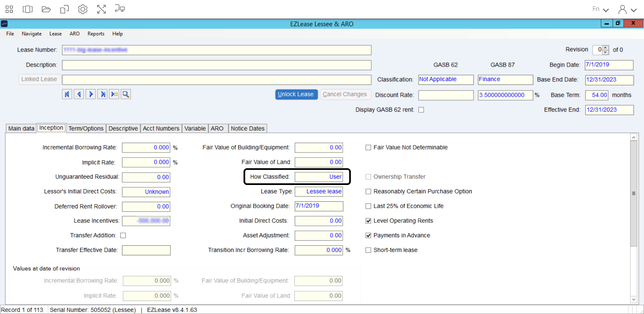Click the EZLease app icon in title bar
The width and height of the screenshot is (644, 314).
click(x=4, y=24)
